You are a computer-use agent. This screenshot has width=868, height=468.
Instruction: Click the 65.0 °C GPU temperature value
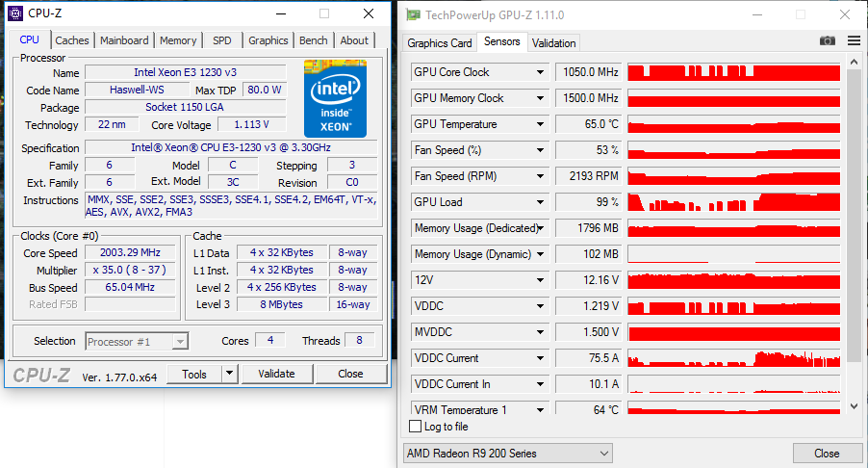click(589, 124)
